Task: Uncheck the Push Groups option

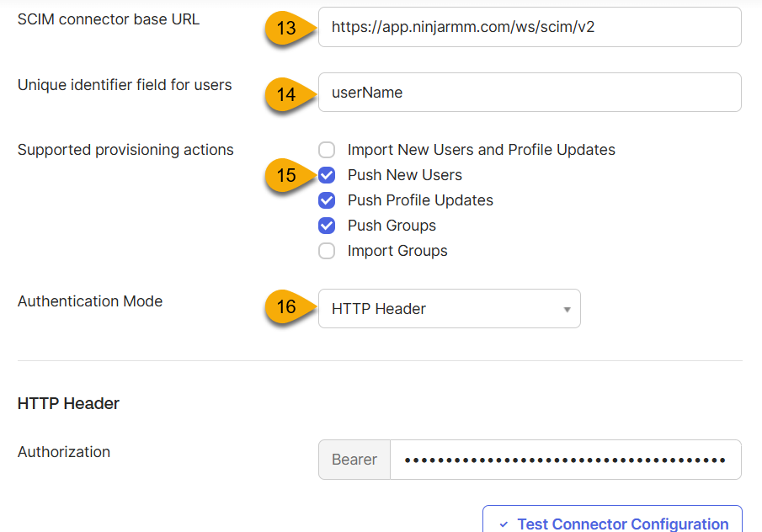Action: (x=327, y=226)
